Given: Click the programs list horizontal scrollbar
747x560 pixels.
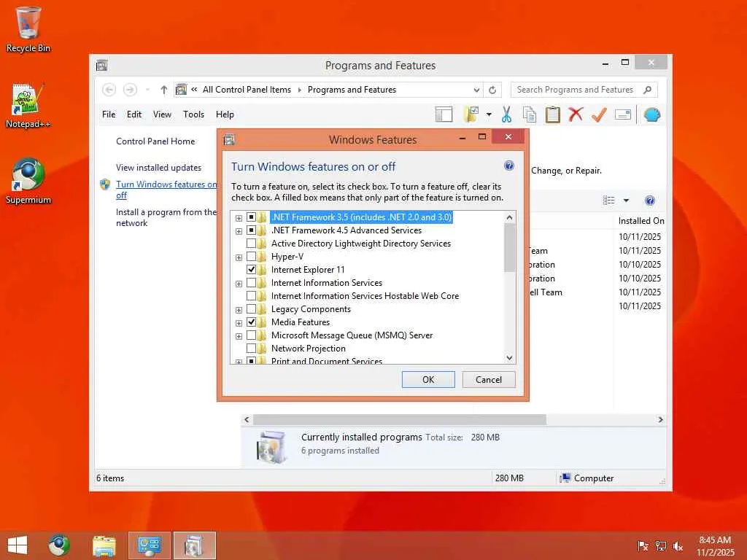Looking at the screenshot, I should 399,419.
